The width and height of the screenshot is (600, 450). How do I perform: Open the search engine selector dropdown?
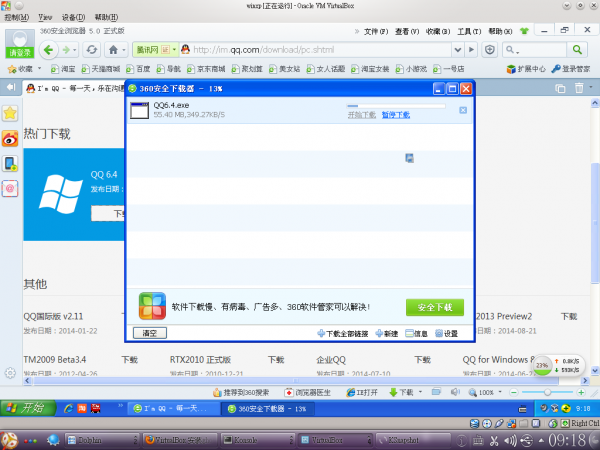coord(512,50)
